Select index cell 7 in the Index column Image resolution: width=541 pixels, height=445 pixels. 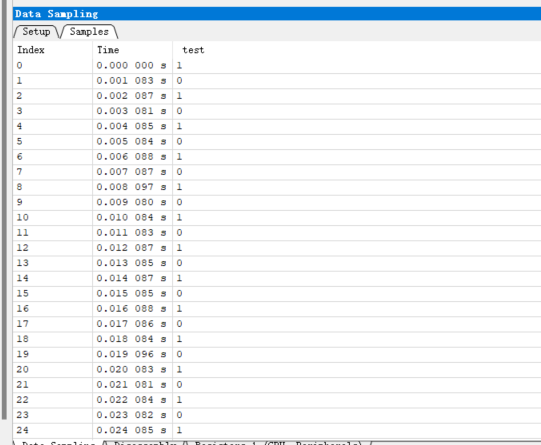53,172
